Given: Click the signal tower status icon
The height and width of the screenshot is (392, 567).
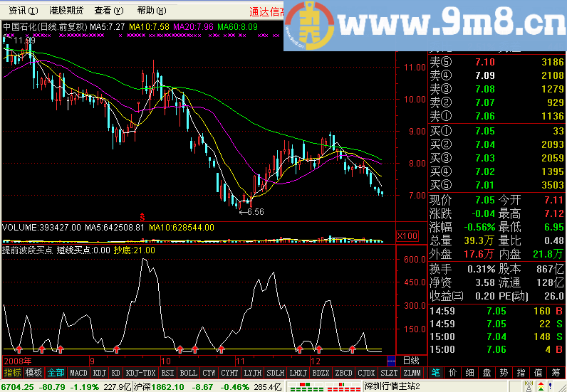Looking at the screenshot, I should [529, 387].
